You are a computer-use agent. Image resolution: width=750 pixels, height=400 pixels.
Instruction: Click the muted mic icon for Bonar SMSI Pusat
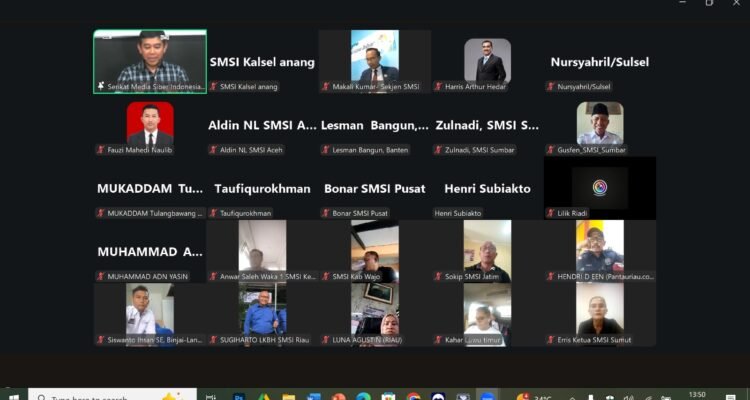(326, 213)
